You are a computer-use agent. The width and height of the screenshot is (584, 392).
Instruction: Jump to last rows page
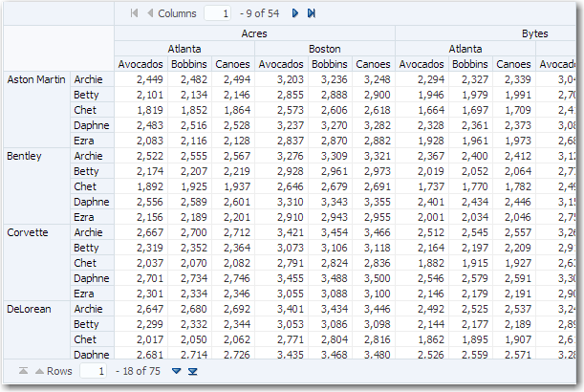coord(193,371)
